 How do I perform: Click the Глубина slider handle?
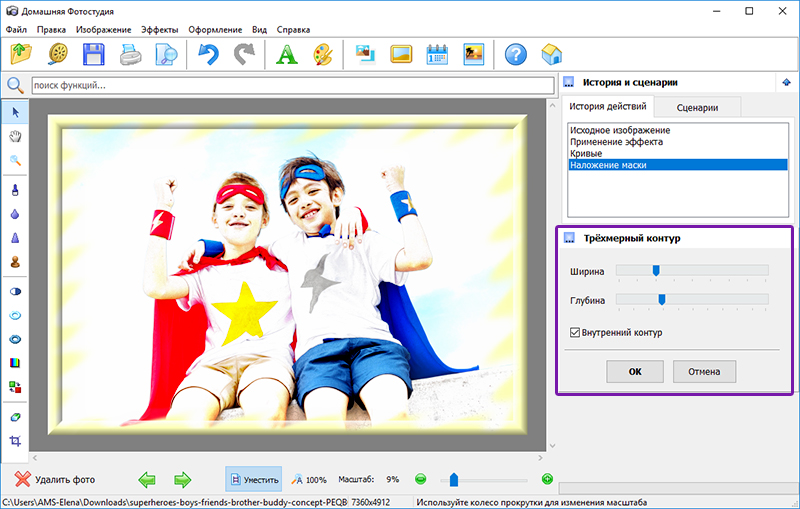[662, 299]
